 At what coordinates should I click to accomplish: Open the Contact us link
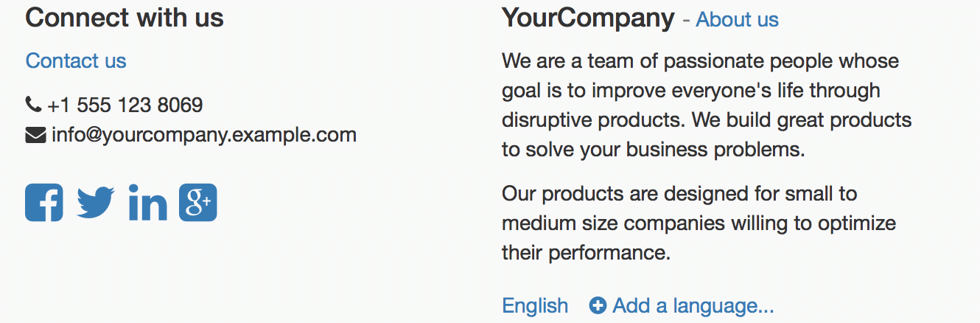tap(76, 60)
